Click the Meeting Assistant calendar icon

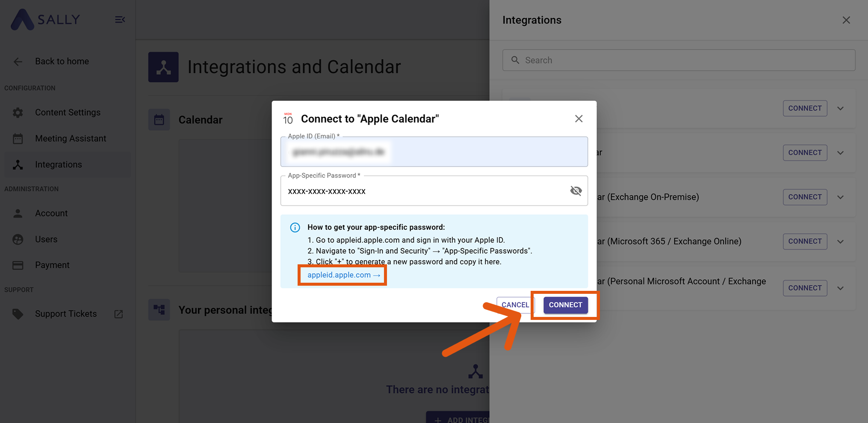(x=18, y=139)
